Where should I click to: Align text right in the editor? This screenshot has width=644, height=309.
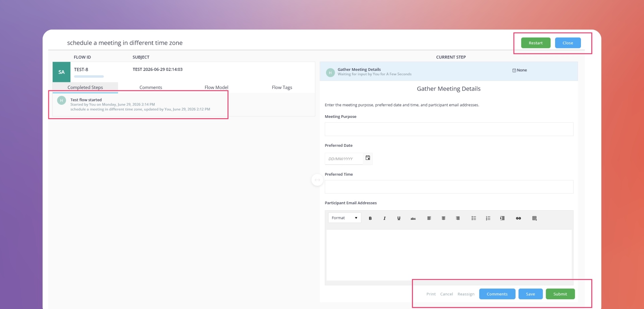click(458, 218)
